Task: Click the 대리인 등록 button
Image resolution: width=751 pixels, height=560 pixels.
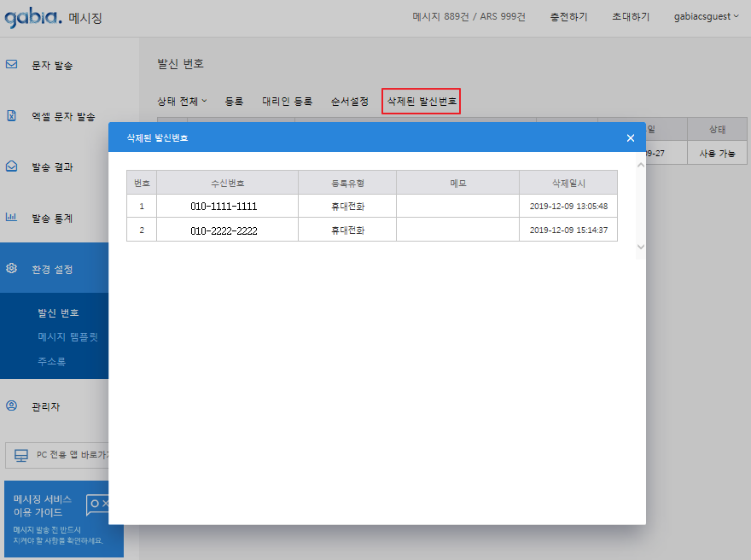Action: click(287, 101)
